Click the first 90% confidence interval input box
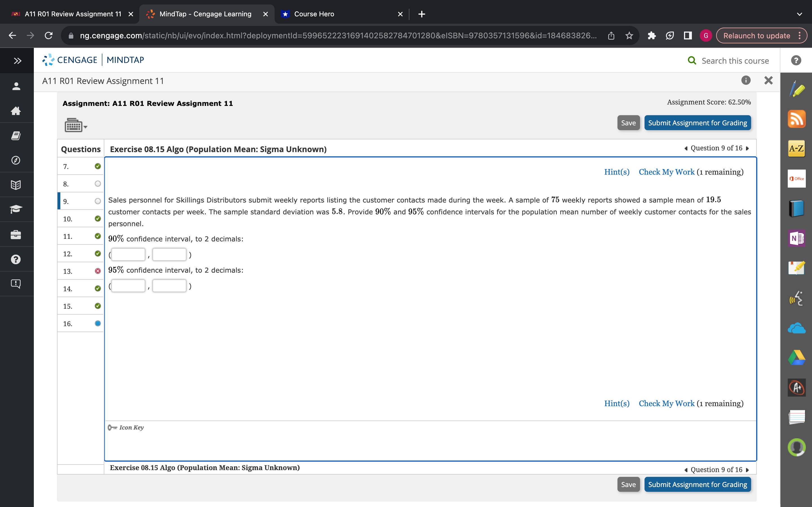Image resolution: width=812 pixels, height=507 pixels. [127, 254]
